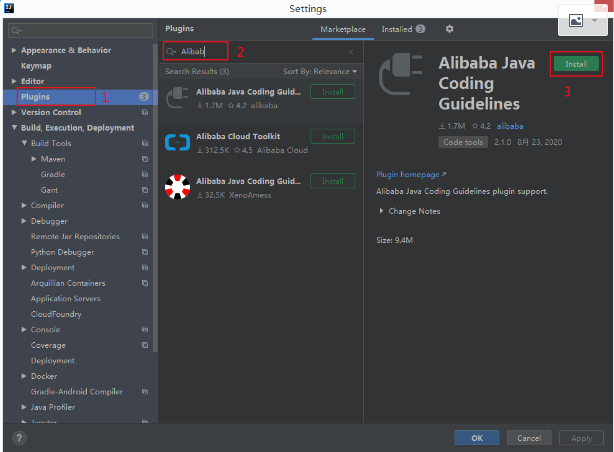
Task: Click the project-level icon beside Coverage
Action: tap(145, 345)
